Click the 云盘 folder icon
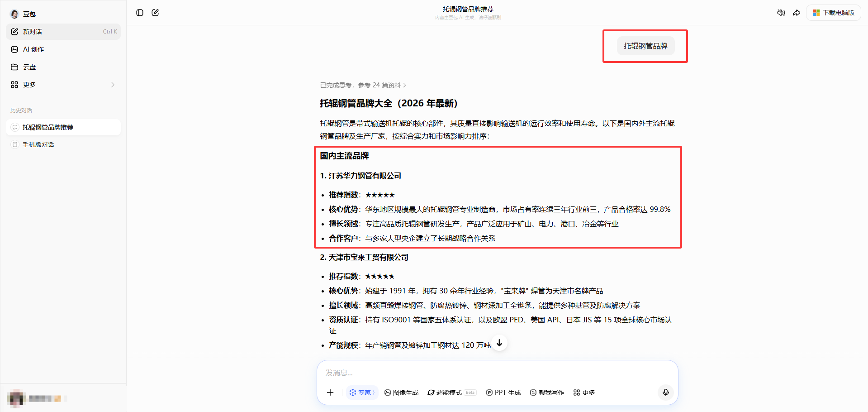The height and width of the screenshot is (412, 868). coord(14,67)
